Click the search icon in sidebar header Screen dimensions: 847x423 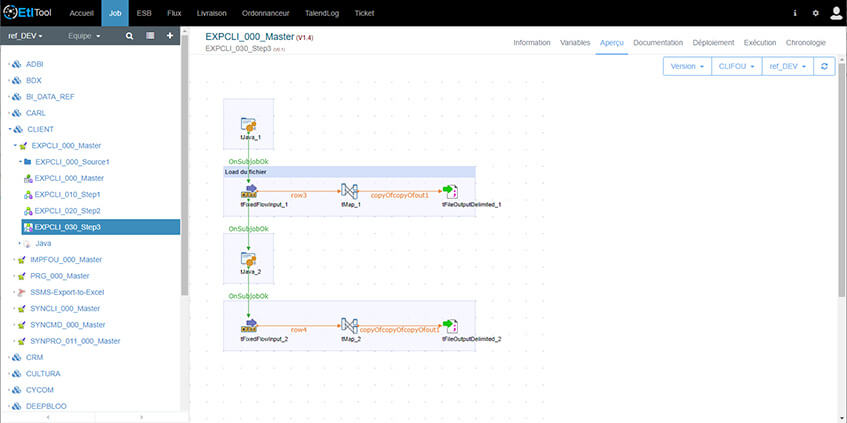129,35
